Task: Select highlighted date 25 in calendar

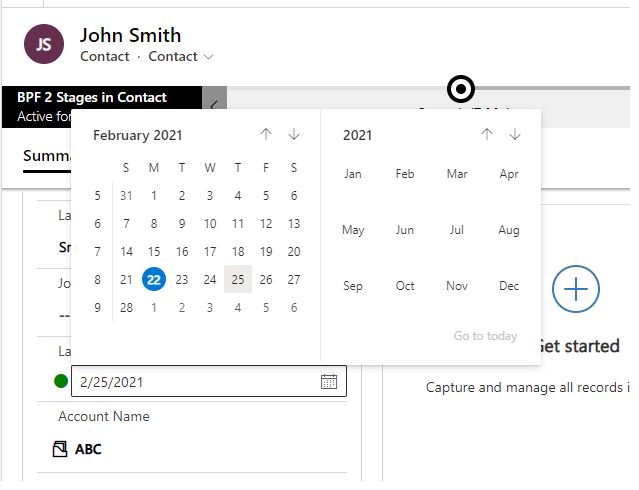Action: tap(238, 280)
